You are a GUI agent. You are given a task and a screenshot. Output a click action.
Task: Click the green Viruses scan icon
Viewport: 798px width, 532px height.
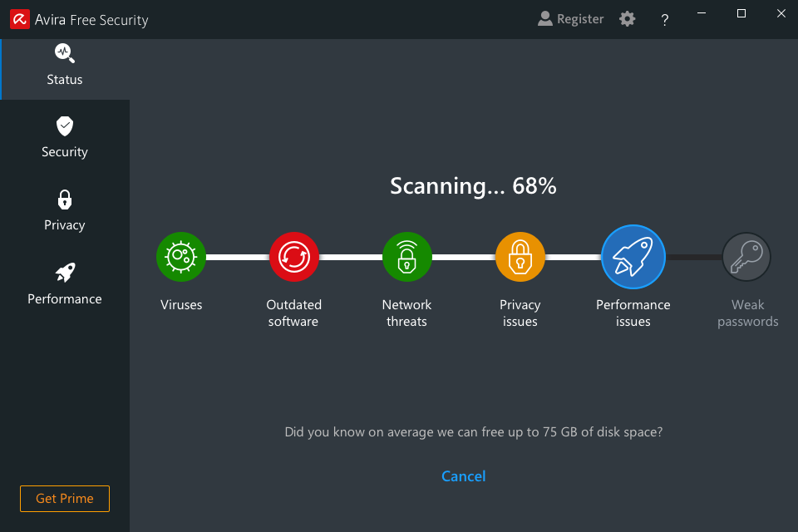(181, 257)
